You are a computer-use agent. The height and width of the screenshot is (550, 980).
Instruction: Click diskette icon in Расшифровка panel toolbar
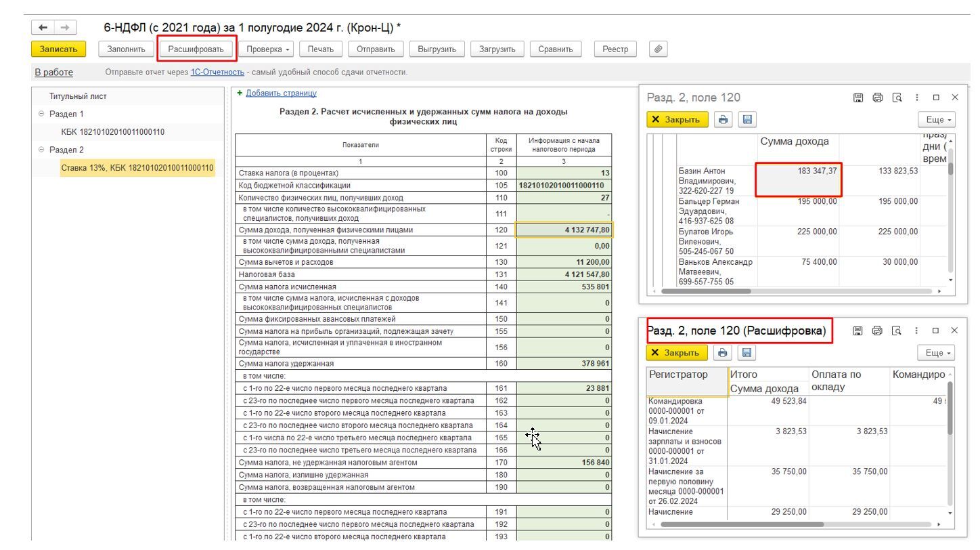(x=747, y=353)
